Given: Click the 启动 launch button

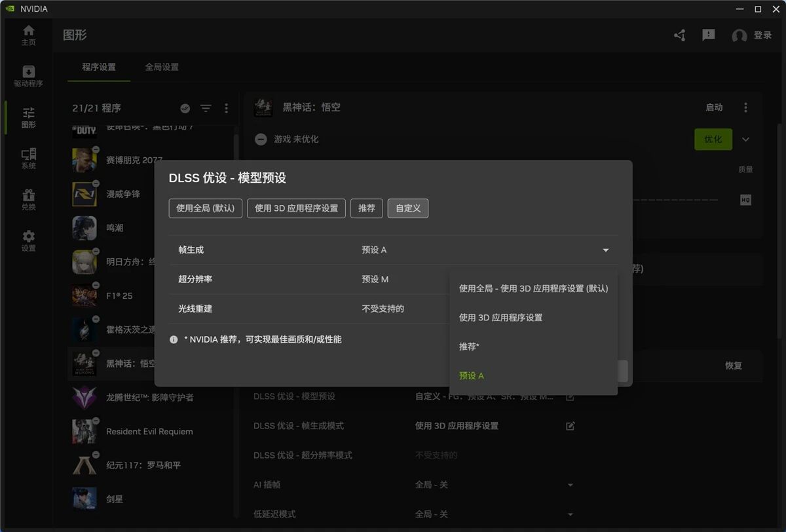Looking at the screenshot, I should [714, 107].
